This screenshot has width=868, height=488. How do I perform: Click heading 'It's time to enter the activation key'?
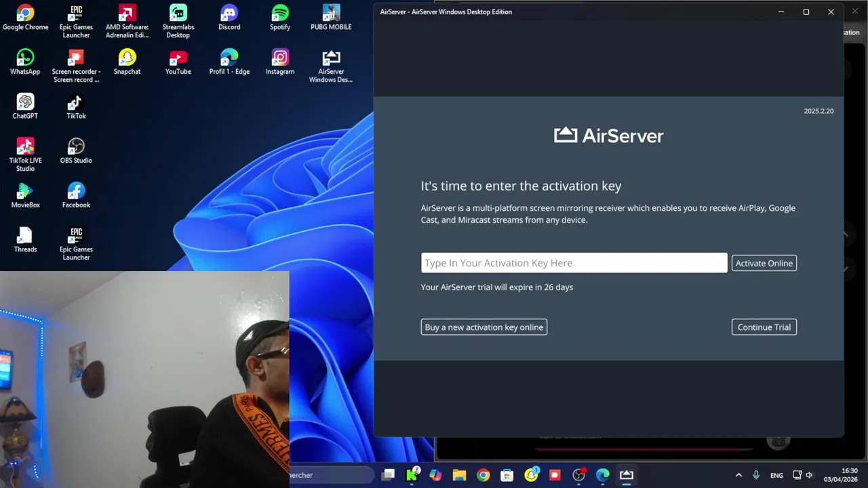(521, 186)
